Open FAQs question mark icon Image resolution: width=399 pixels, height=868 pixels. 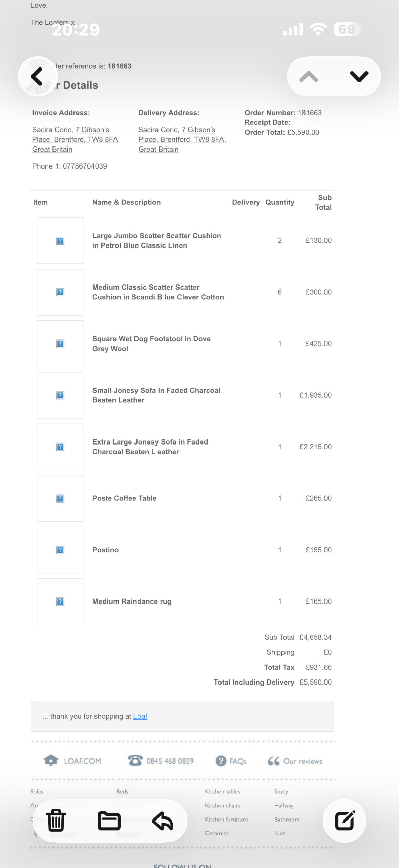click(221, 761)
